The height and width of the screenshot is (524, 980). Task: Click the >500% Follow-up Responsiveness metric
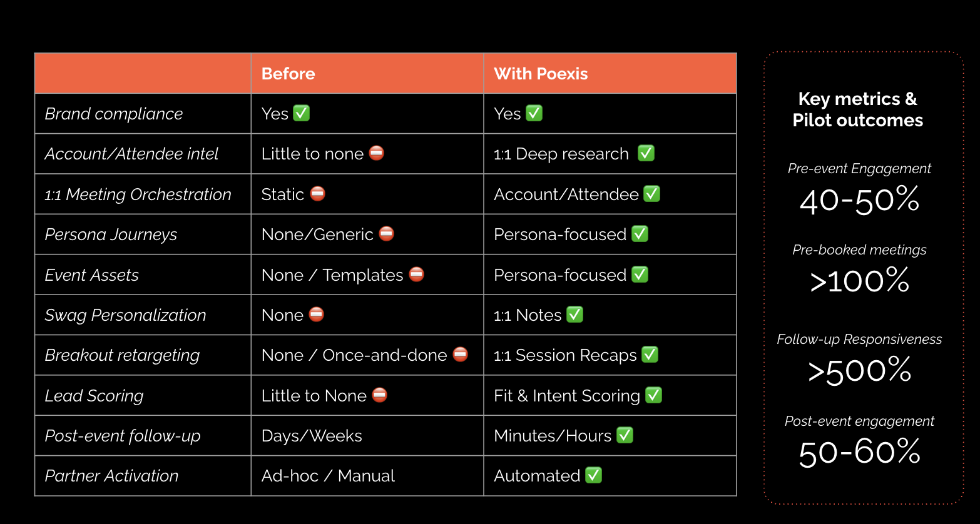pyautogui.click(x=859, y=370)
